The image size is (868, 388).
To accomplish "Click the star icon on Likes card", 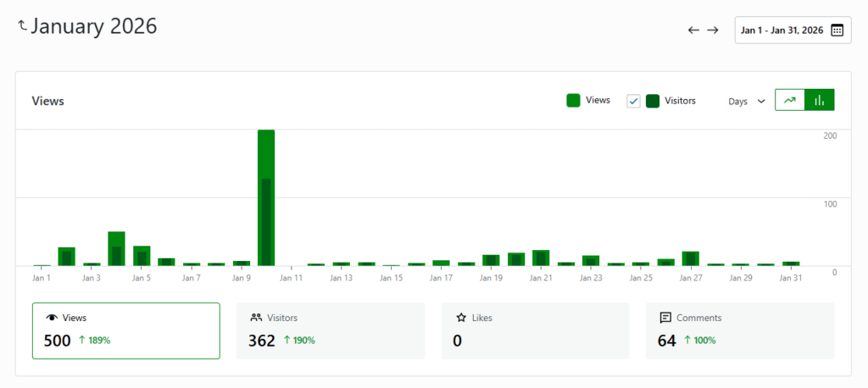I will point(461,318).
